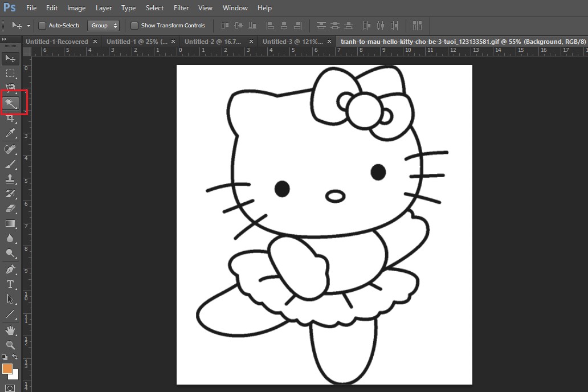Distribute top edges of layers
This screenshot has height=392, width=588.
321,26
